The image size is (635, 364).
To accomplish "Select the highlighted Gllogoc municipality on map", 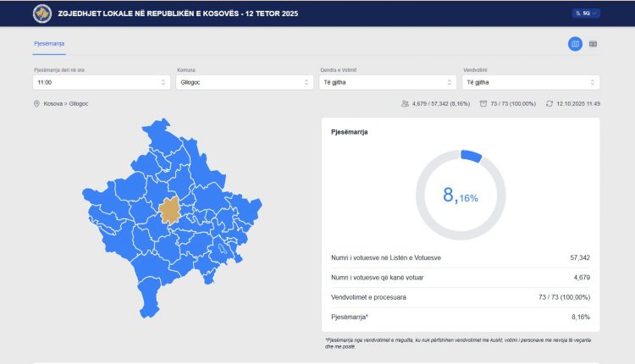I will [x=170, y=210].
